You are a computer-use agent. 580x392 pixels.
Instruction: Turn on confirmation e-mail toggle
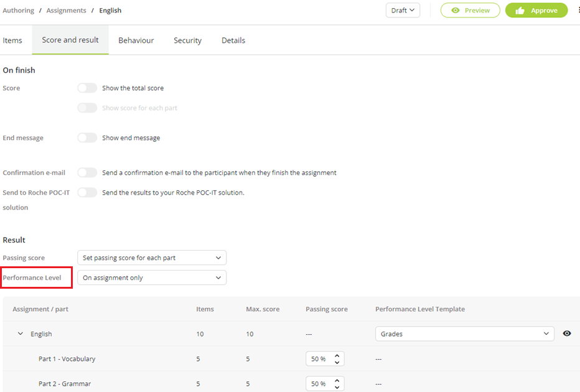click(x=87, y=172)
